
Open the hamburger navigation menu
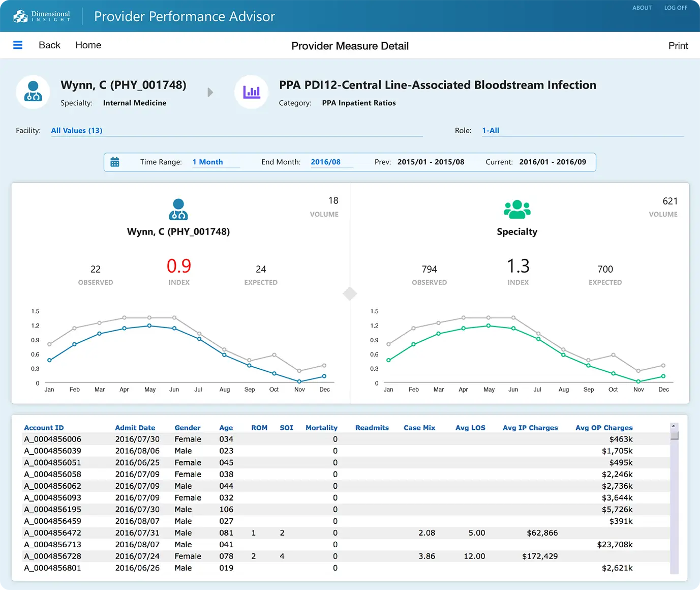18,45
